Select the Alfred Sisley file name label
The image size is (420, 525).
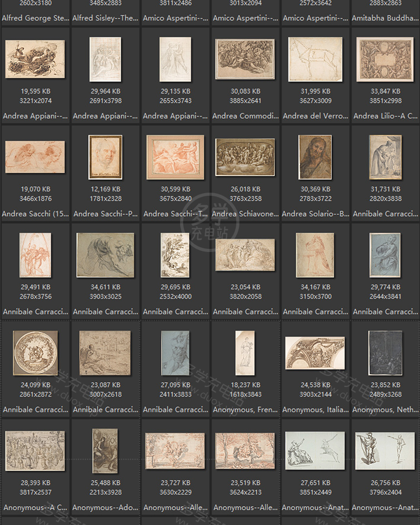105,18
